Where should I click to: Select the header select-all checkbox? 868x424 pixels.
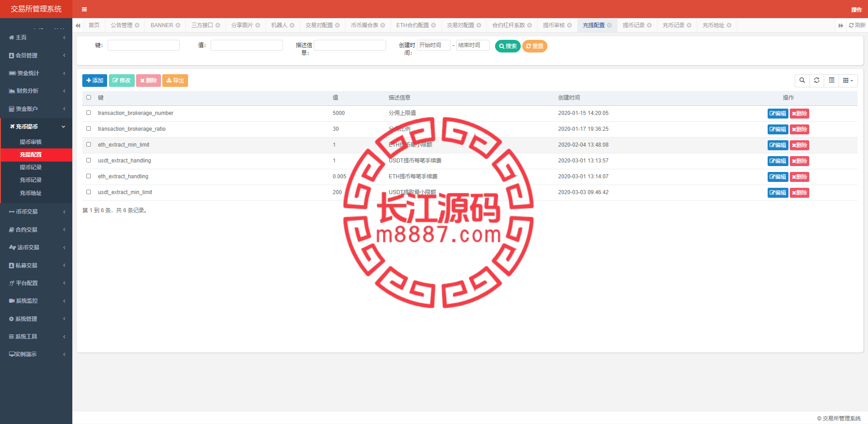coord(89,97)
